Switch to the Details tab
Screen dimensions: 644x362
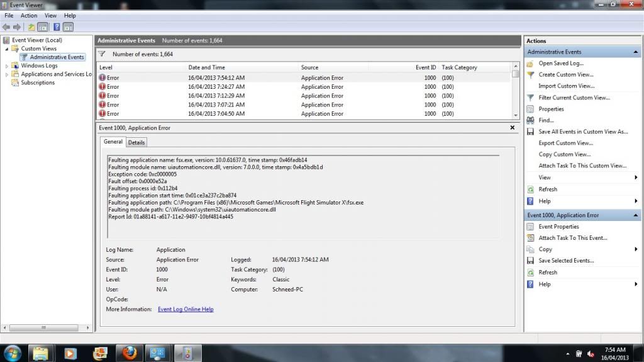pos(136,142)
